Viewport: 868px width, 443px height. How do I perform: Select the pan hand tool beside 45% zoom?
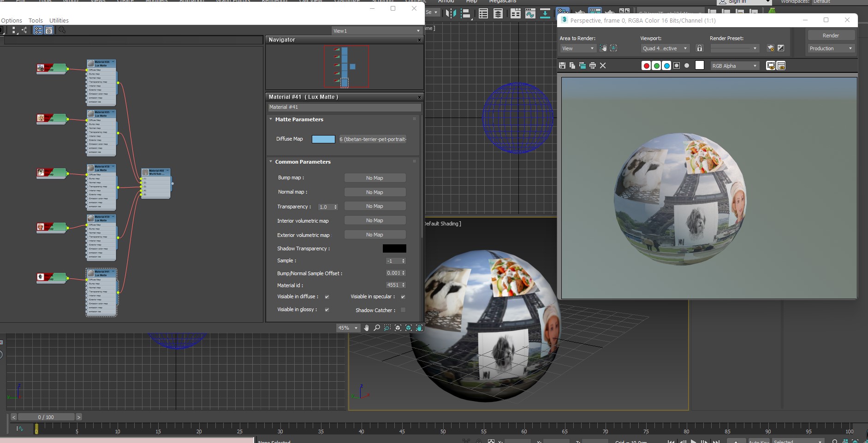366,328
